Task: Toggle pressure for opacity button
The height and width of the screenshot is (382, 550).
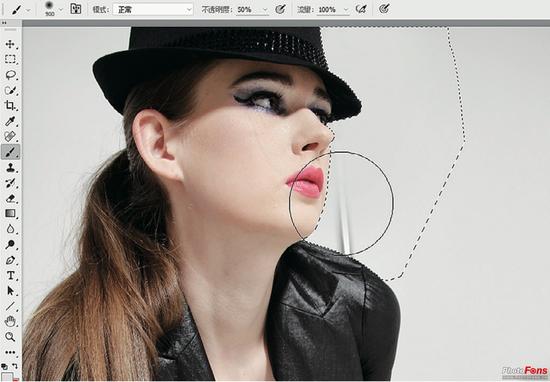Action: (x=280, y=9)
